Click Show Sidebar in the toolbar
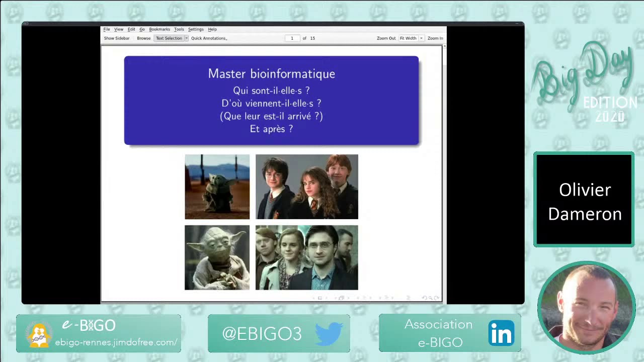The height and width of the screenshot is (362, 644). click(117, 38)
